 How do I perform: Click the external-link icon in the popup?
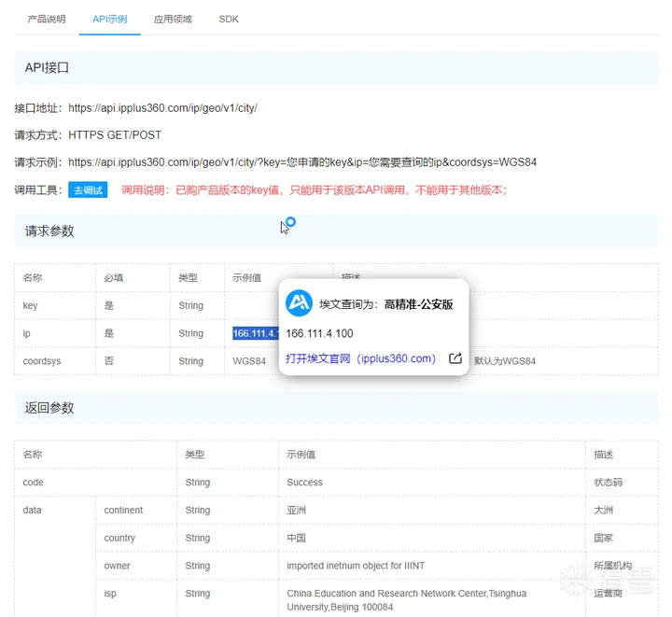tap(455, 358)
